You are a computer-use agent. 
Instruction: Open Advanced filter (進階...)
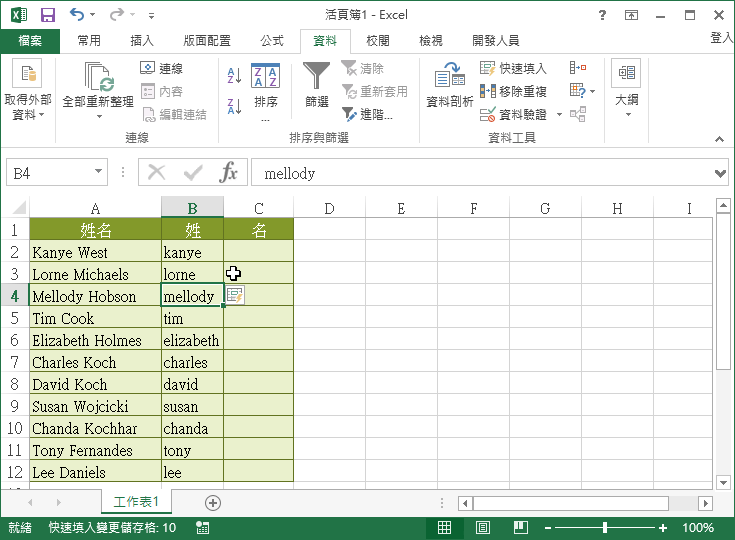click(367, 114)
